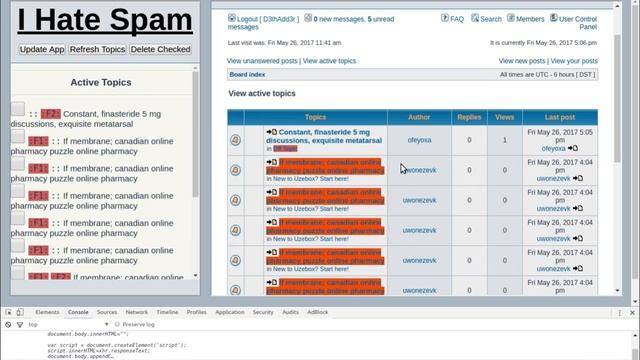Click the Last post column header
Screen dimensions: 640x360
pyautogui.click(x=560, y=117)
